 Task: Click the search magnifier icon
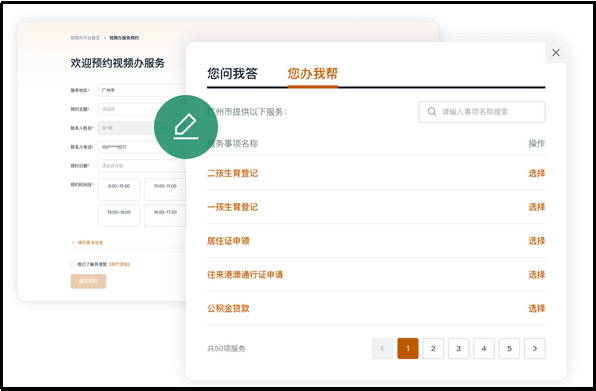click(432, 112)
